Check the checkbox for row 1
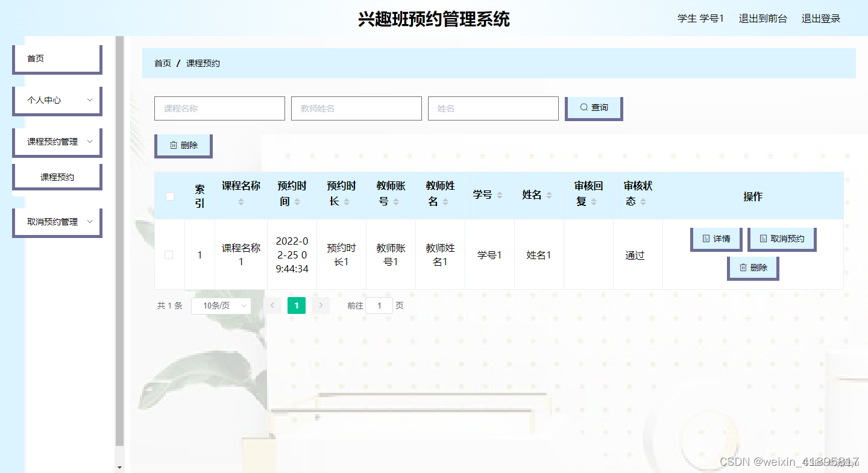The image size is (868, 473). [169, 255]
